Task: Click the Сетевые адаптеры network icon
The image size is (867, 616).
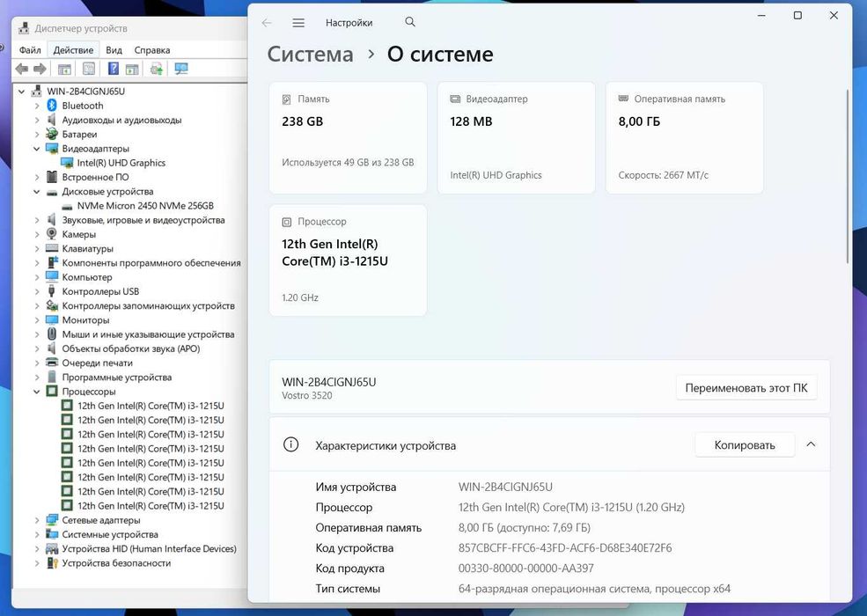Action: coord(52,520)
